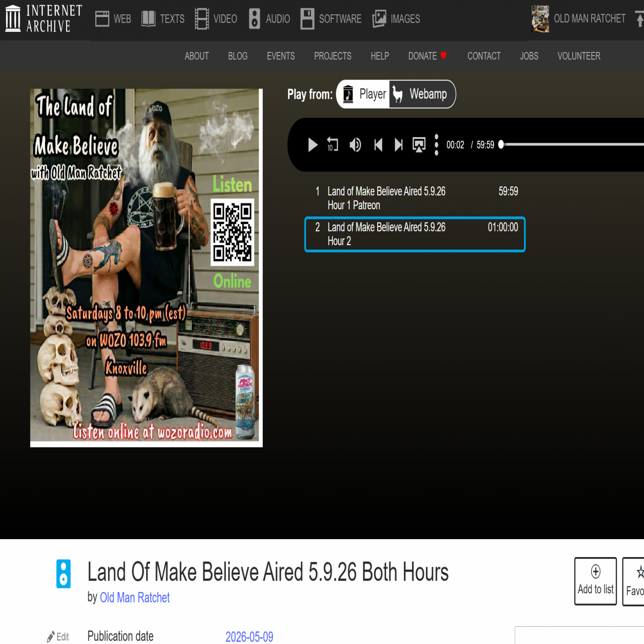Open the Contact link
This screenshot has width=644, height=644.
coord(484,56)
